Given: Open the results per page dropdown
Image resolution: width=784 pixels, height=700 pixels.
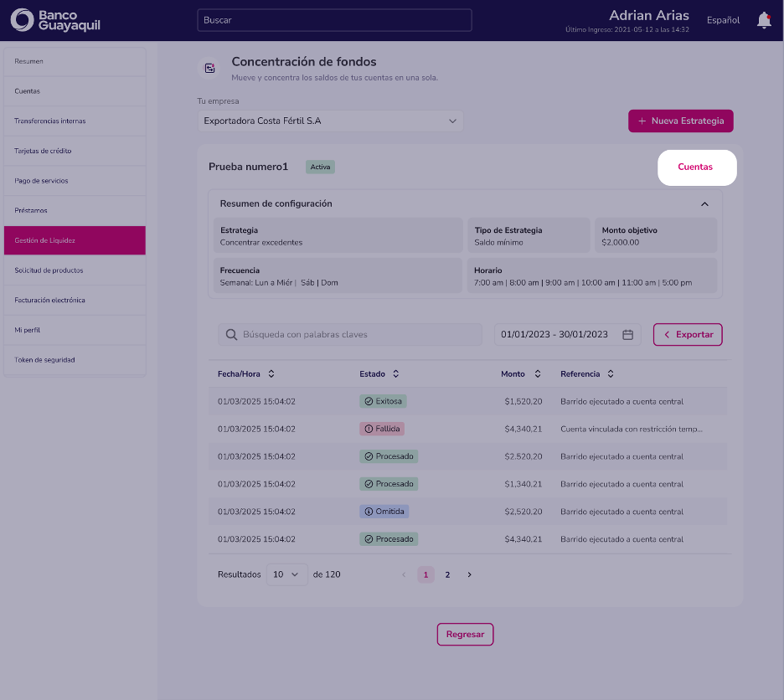Looking at the screenshot, I should pos(286,574).
